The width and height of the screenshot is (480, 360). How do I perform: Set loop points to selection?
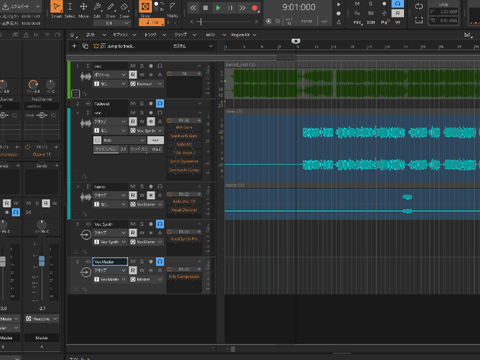click(419, 21)
